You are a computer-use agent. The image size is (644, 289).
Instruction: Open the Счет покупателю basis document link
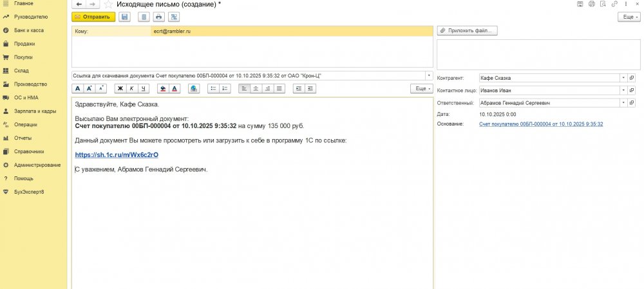point(541,124)
